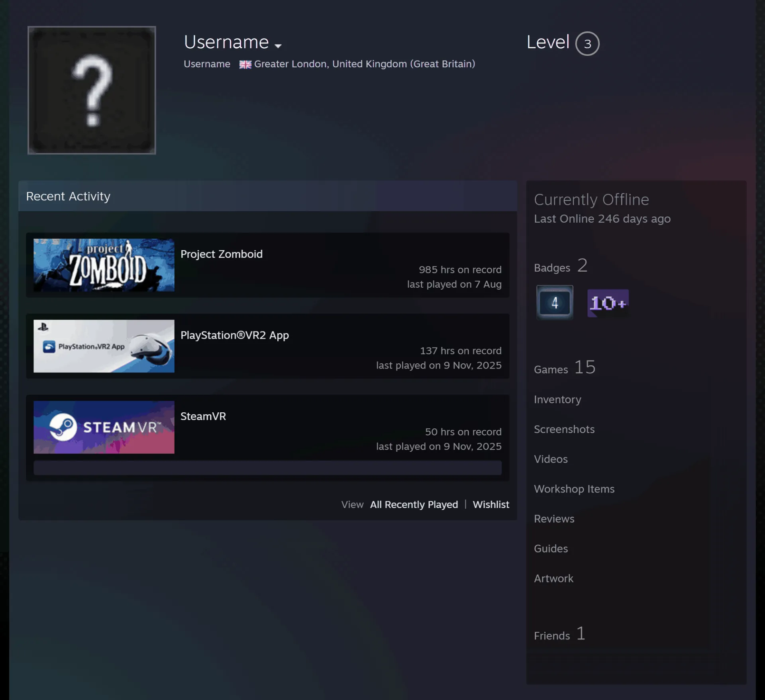The height and width of the screenshot is (700, 765).
Task: Open the Guides page
Action: [x=551, y=549]
